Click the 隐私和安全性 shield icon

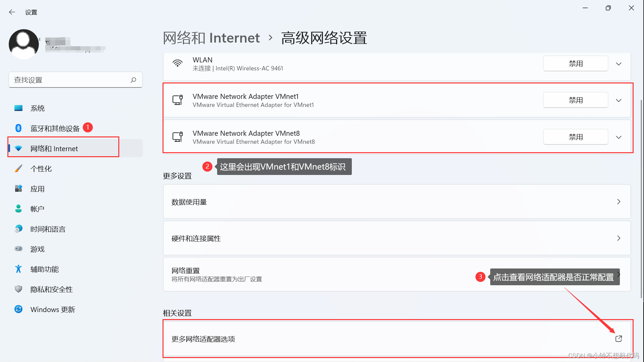point(18,289)
